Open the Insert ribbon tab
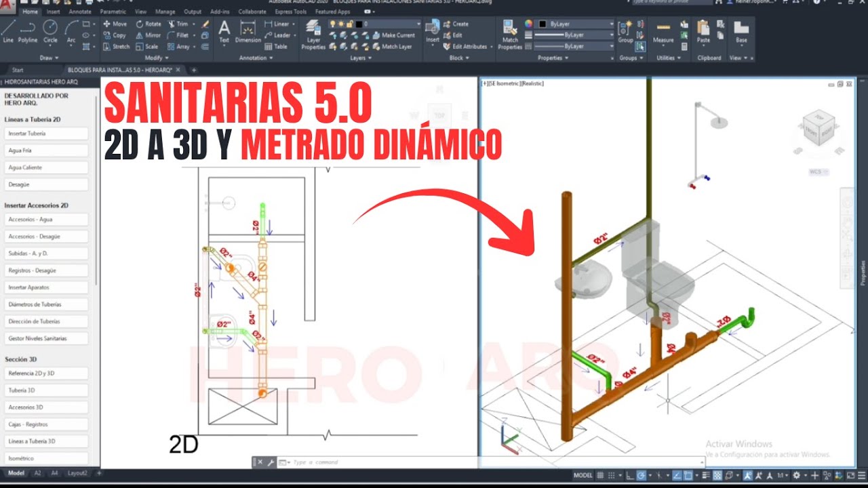This screenshot has width=868, height=488. 53,12
